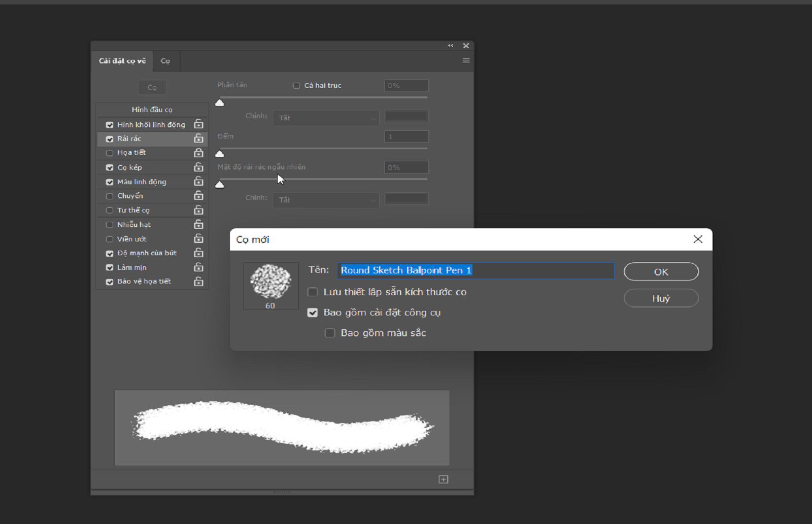
Task: Click OK to save new brush
Action: pos(661,271)
